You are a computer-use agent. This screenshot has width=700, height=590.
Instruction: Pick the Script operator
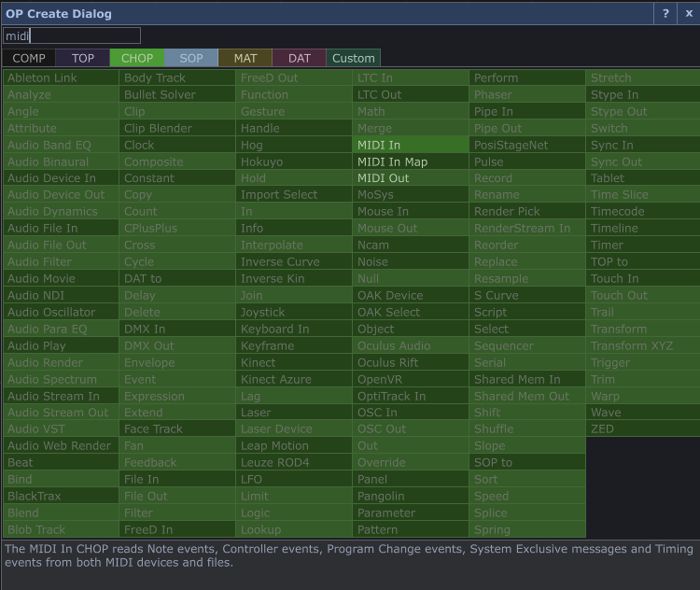pos(527,312)
